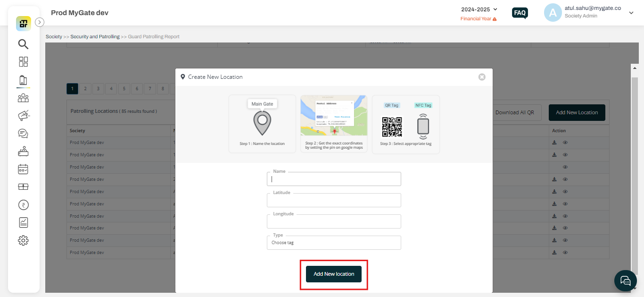The height and width of the screenshot is (297, 644).
Task: Open the Type Choose tag dropdown
Action: click(x=334, y=243)
